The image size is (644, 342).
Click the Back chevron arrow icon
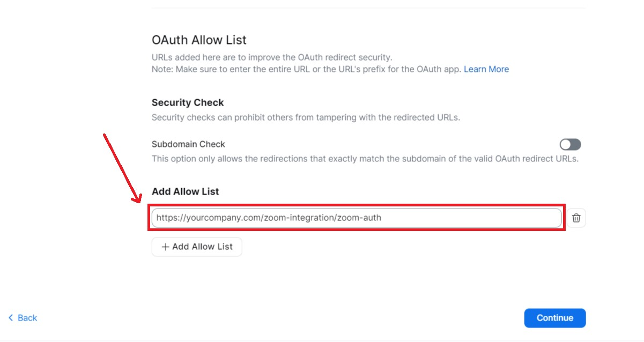(x=10, y=318)
